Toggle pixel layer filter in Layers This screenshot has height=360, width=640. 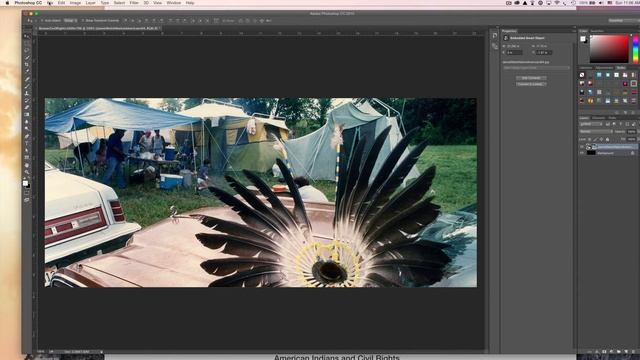pos(607,124)
